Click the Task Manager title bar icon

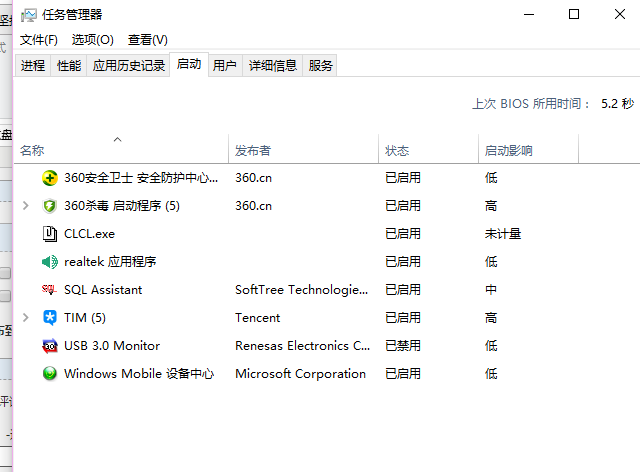29,15
